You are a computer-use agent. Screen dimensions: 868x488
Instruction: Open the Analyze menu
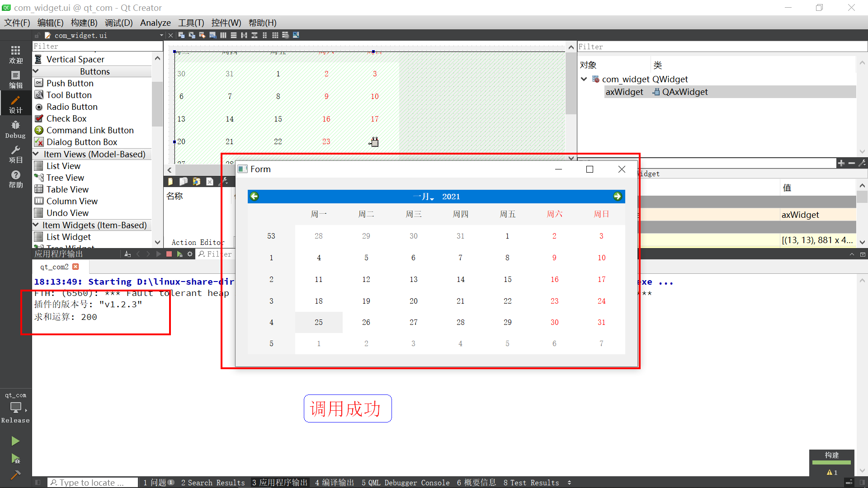click(x=155, y=23)
